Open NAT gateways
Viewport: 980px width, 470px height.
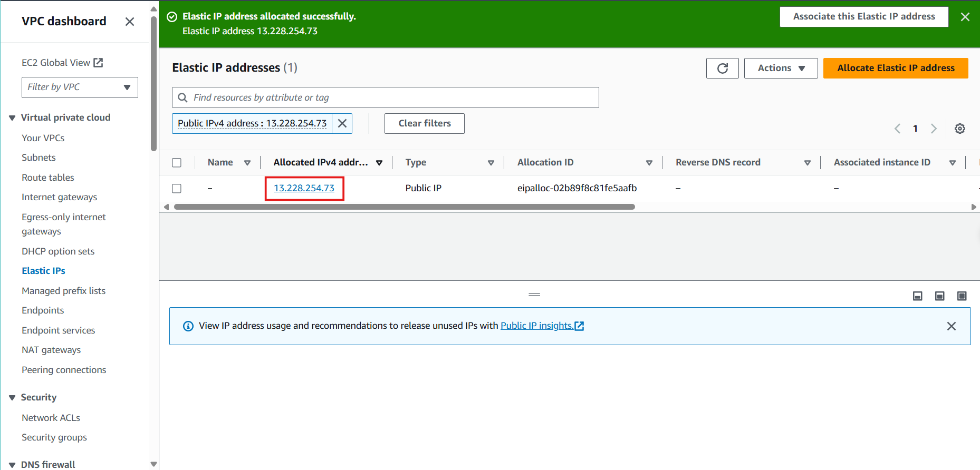[x=51, y=350]
